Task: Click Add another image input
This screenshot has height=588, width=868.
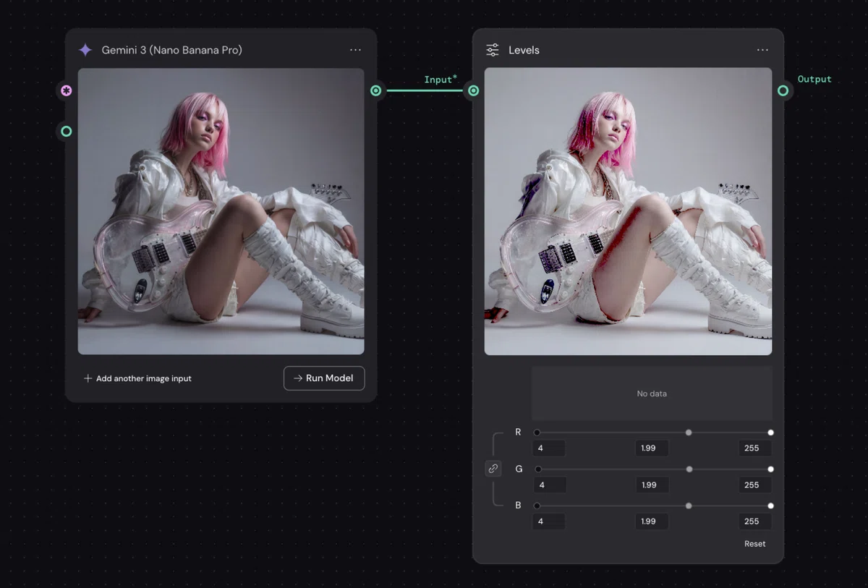Action: (x=137, y=378)
